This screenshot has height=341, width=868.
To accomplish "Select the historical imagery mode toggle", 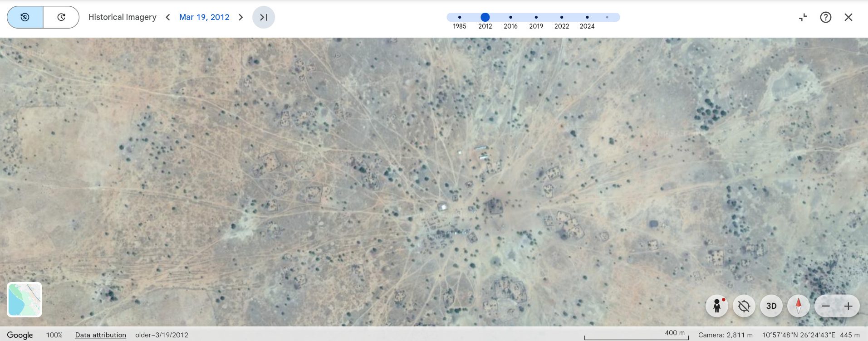I will coord(25,17).
